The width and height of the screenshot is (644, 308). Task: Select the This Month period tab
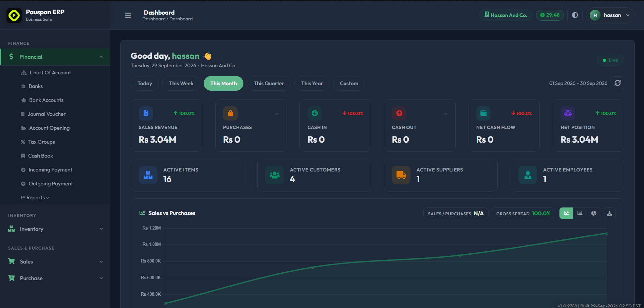(x=223, y=84)
